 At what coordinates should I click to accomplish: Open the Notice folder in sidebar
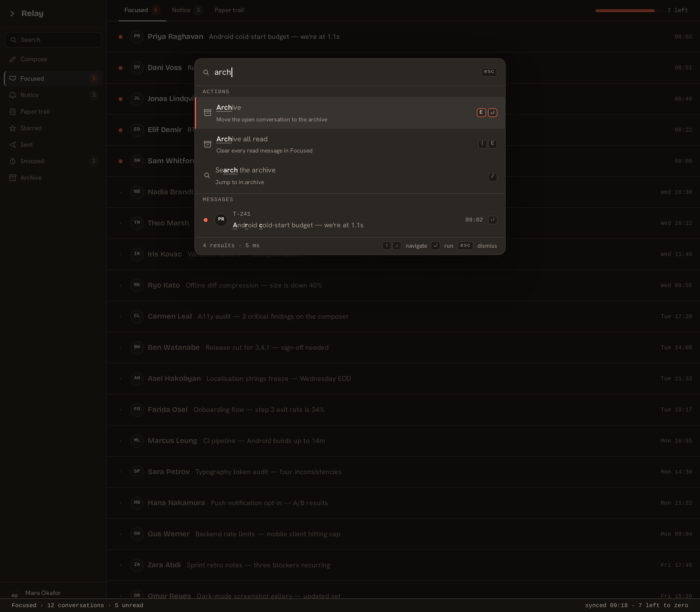click(53, 95)
